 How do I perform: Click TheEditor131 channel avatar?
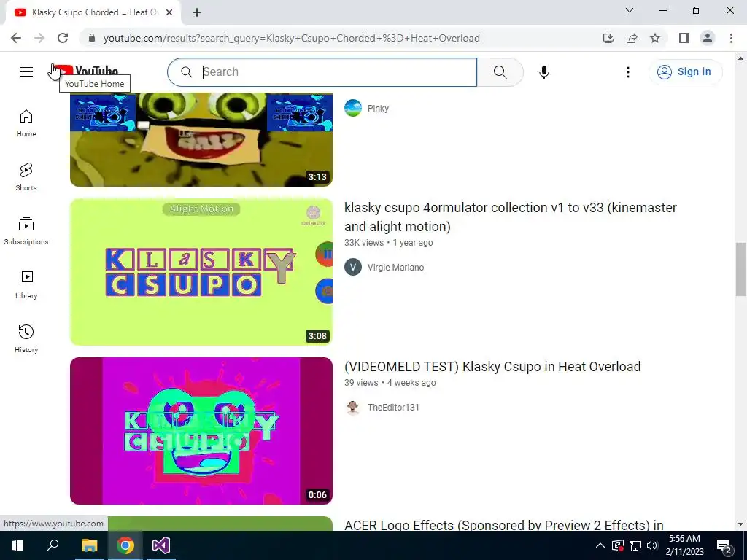coord(353,407)
